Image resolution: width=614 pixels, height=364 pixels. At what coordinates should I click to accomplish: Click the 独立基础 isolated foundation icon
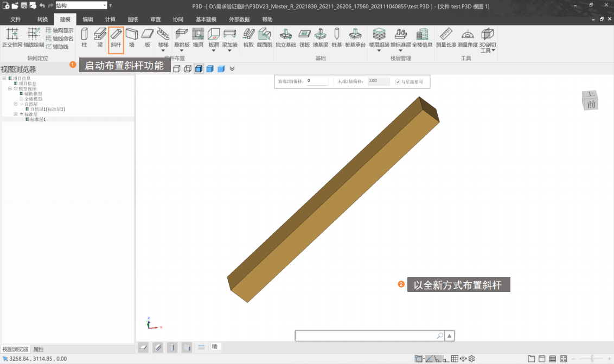[286, 38]
